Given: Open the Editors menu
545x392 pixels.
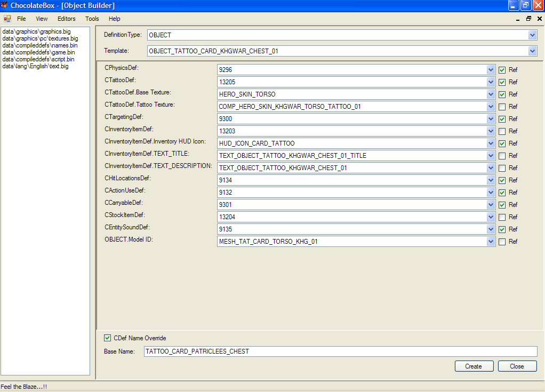Looking at the screenshot, I should tap(67, 19).
